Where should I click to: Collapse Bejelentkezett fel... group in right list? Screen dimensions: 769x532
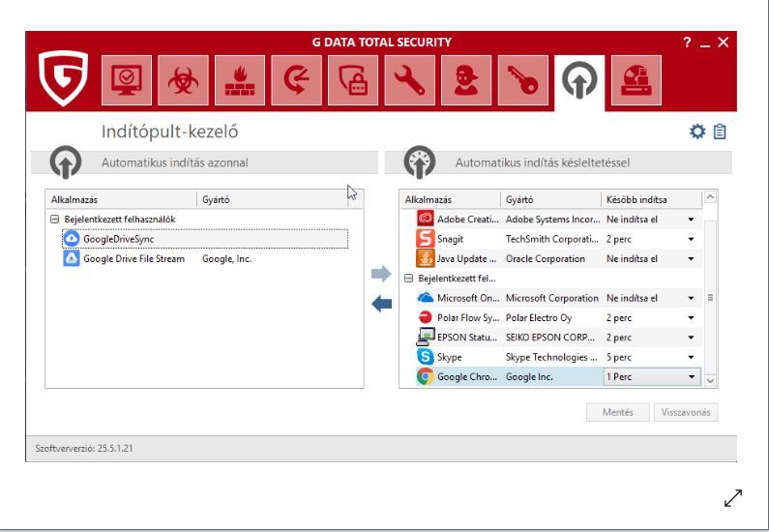click(408, 278)
